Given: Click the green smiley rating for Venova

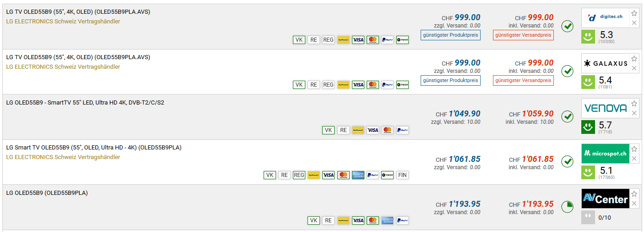Looking at the screenshot, I should pyautogui.click(x=588, y=127).
